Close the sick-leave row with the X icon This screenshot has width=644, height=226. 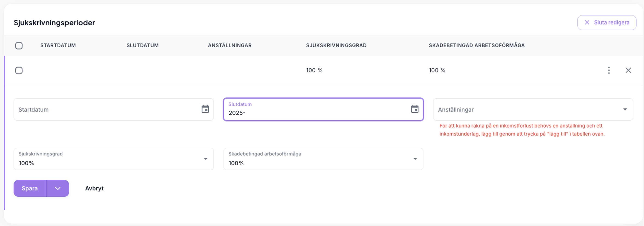tap(628, 70)
